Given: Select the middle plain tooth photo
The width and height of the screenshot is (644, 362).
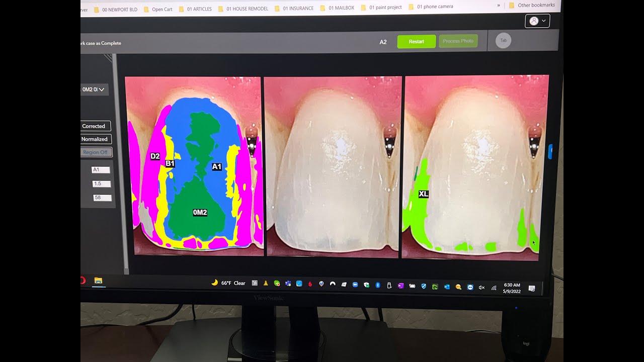Looking at the screenshot, I should tap(333, 166).
